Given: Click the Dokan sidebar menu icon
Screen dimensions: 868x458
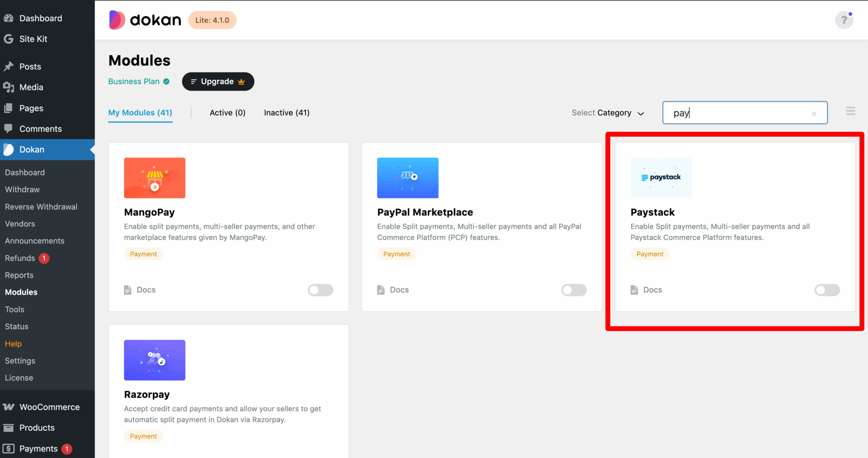Looking at the screenshot, I should 9,150.
